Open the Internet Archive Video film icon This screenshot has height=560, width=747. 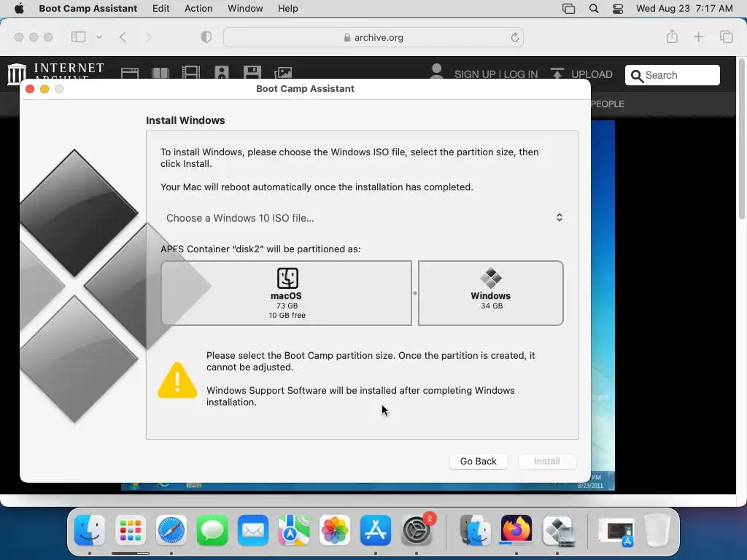[191, 72]
